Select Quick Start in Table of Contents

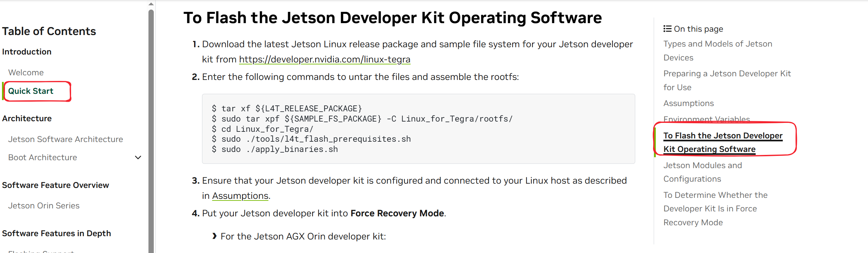31,91
